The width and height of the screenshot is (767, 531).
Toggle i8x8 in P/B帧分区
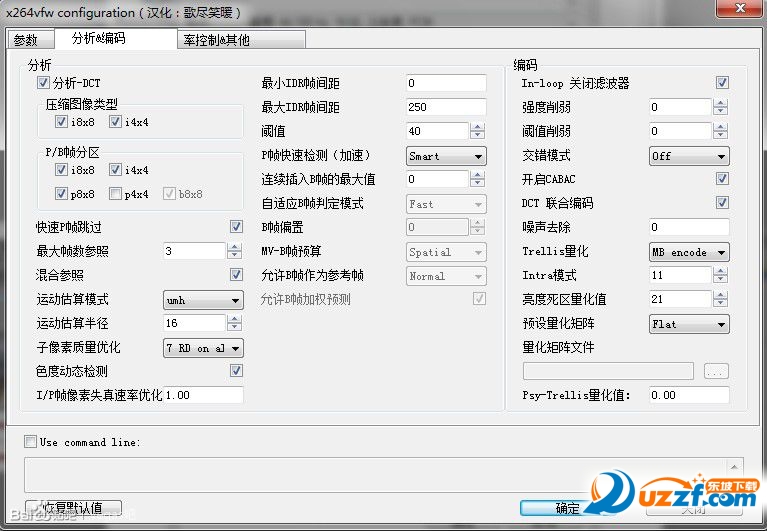click(61, 170)
